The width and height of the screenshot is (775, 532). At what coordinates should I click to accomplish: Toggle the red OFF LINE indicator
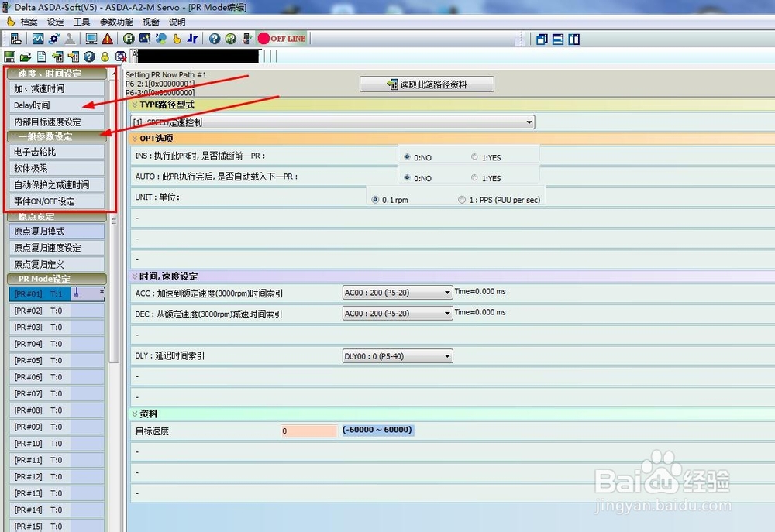click(x=282, y=39)
